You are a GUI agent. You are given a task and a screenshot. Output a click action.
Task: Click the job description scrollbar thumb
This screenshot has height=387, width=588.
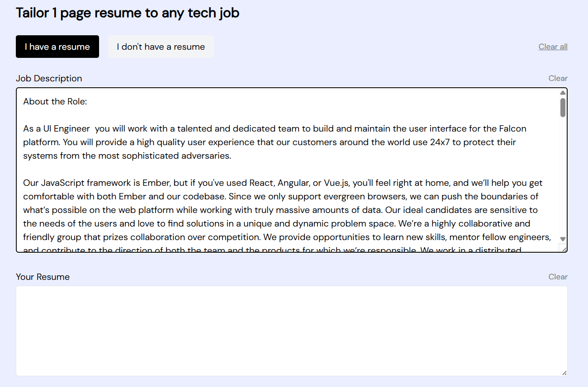[x=563, y=108]
